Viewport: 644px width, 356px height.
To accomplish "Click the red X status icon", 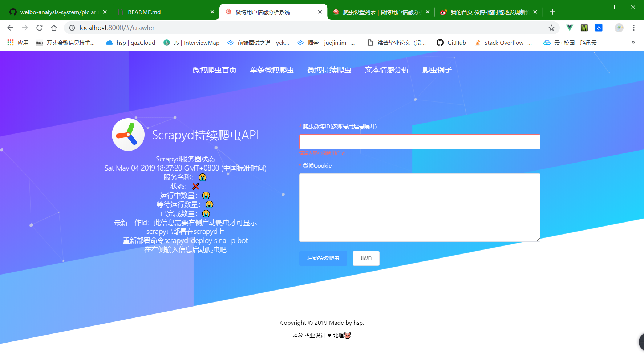I will pyautogui.click(x=196, y=186).
